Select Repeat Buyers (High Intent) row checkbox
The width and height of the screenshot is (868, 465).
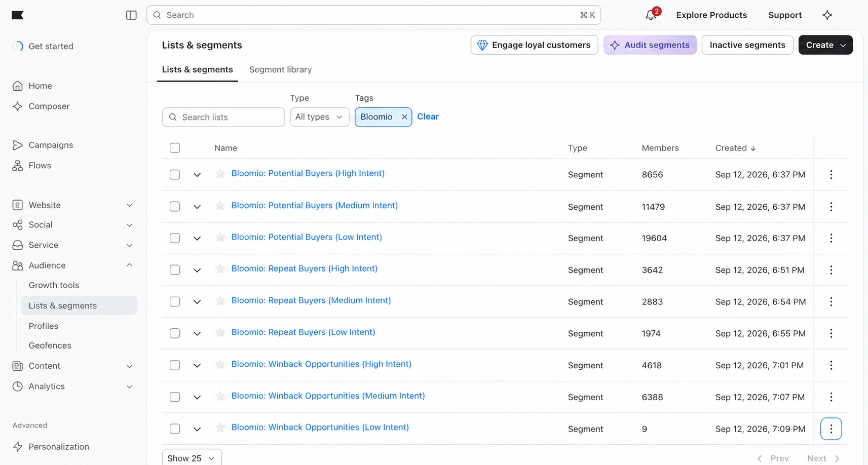coord(175,270)
